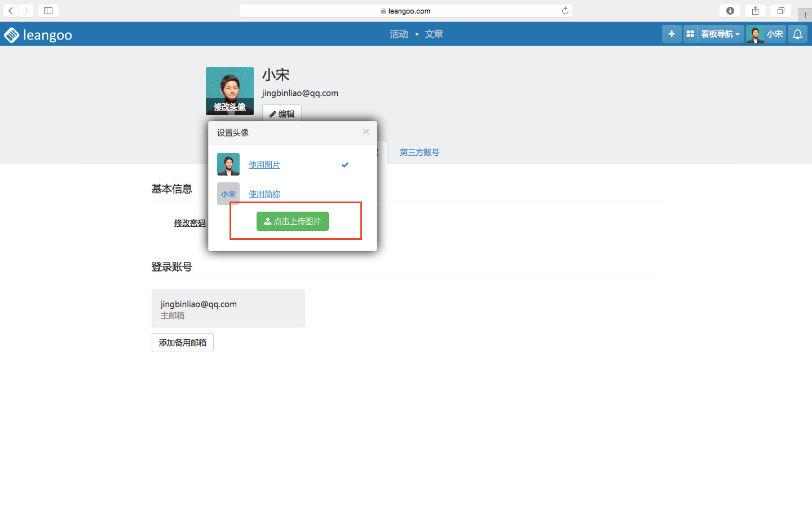
Task: Click the 修改密码 link
Action: tap(190, 223)
